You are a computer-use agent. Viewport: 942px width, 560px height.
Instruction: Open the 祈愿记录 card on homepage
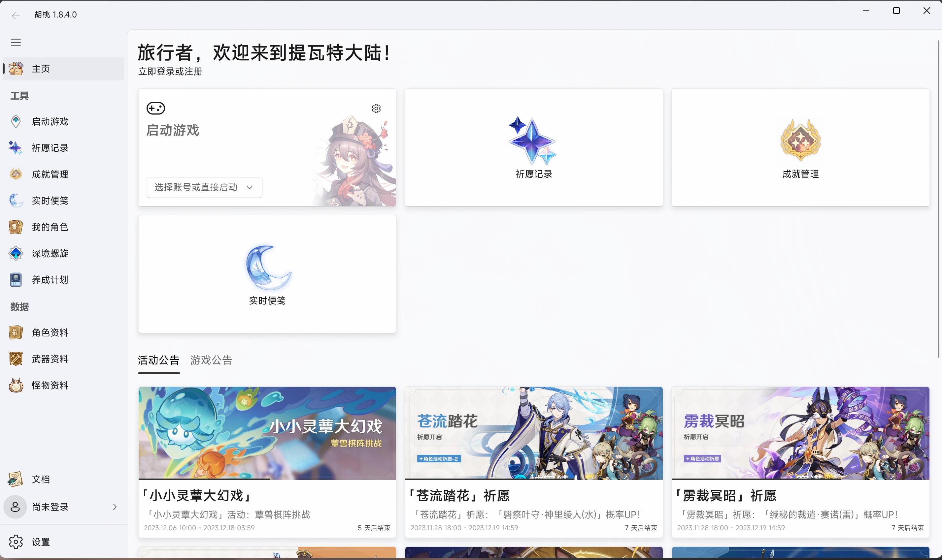point(533,147)
